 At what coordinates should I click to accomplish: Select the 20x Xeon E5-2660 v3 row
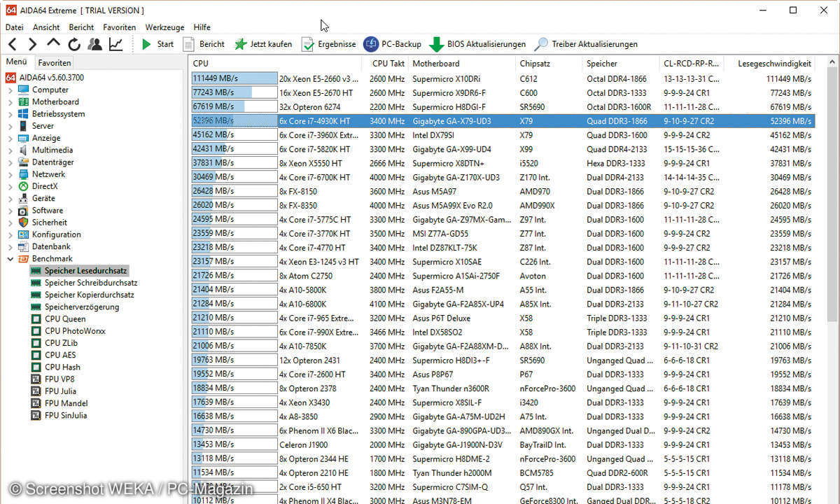pyautogui.click(x=503, y=79)
